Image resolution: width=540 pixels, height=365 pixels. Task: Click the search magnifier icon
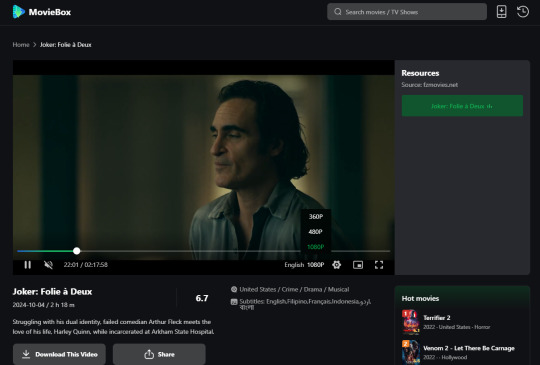[x=338, y=12]
